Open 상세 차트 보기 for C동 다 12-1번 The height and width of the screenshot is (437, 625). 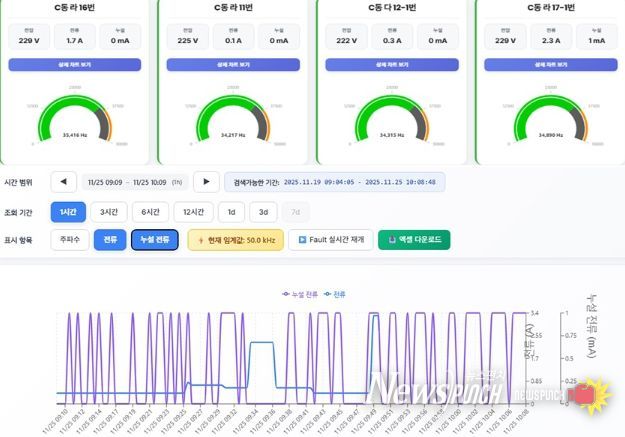(x=392, y=64)
